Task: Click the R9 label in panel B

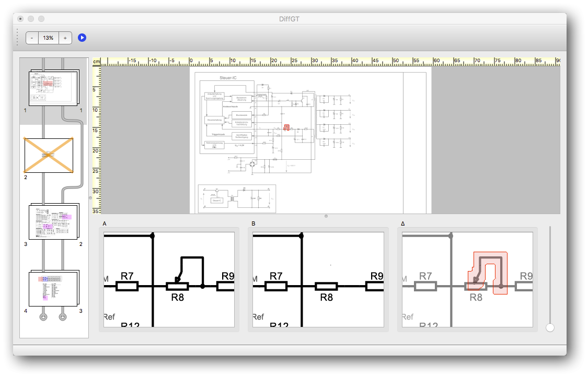Action: [x=377, y=276]
